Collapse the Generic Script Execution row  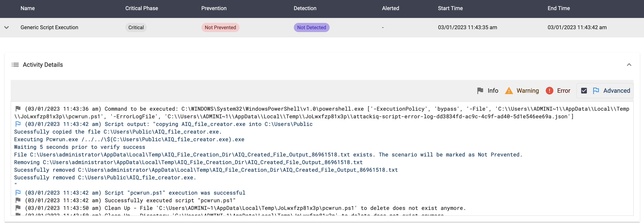click(7, 27)
